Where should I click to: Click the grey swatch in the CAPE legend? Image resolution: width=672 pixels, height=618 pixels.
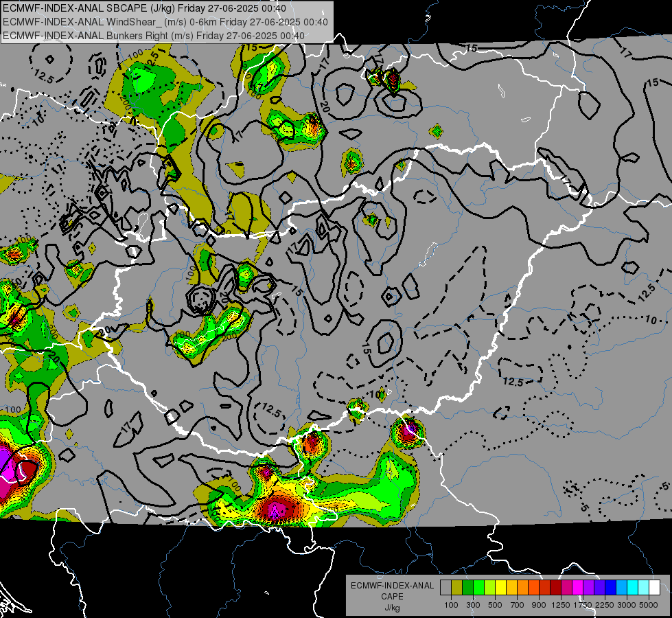tap(445, 588)
